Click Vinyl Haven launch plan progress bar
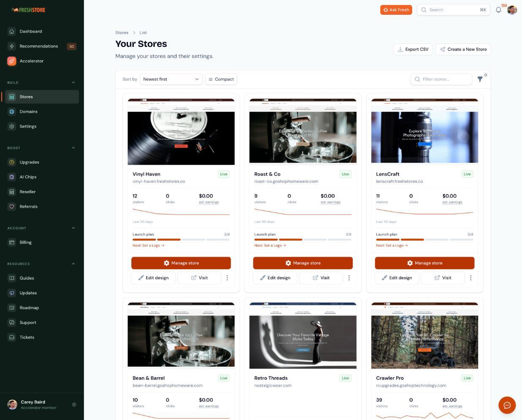 181,239
